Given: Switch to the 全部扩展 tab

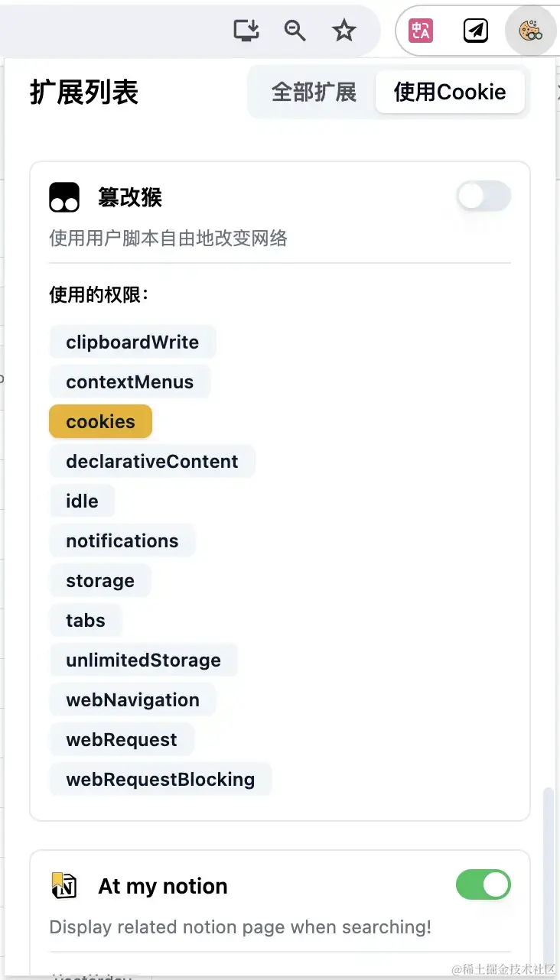Looking at the screenshot, I should [x=314, y=92].
